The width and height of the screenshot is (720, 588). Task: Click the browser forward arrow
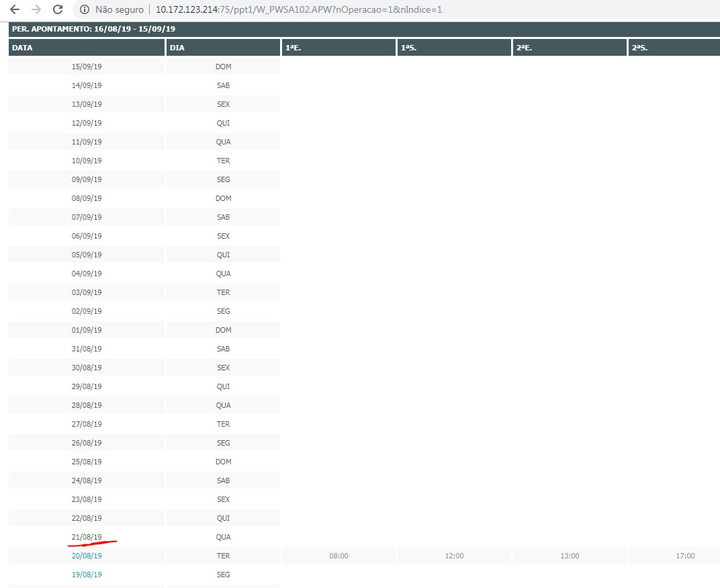point(36,9)
